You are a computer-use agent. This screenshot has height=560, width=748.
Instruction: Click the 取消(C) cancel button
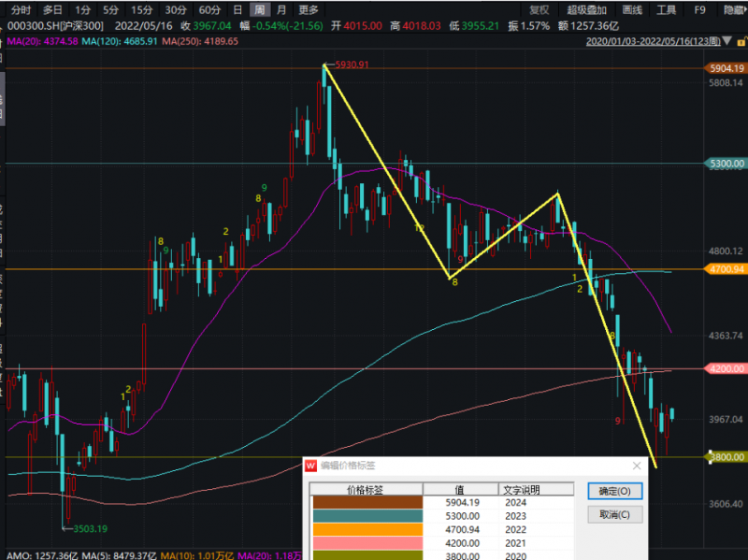point(614,514)
